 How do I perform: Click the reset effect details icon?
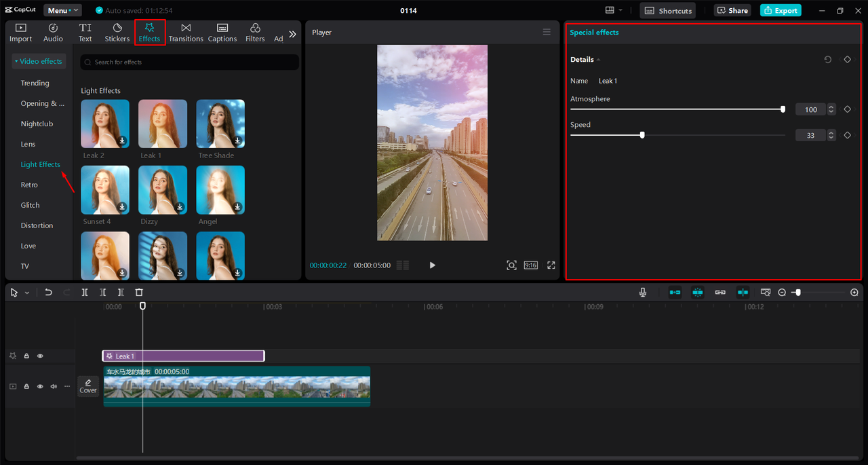tap(828, 60)
